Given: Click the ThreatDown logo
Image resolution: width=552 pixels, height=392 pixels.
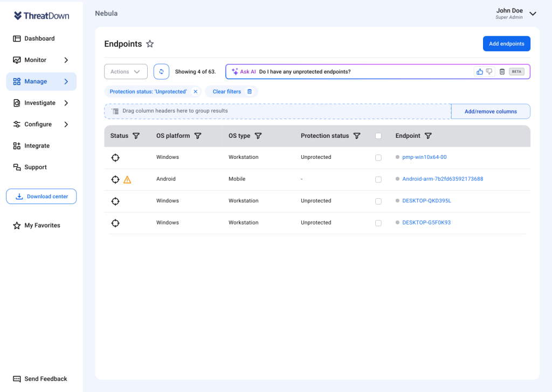Looking at the screenshot, I should tap(41, 16).
